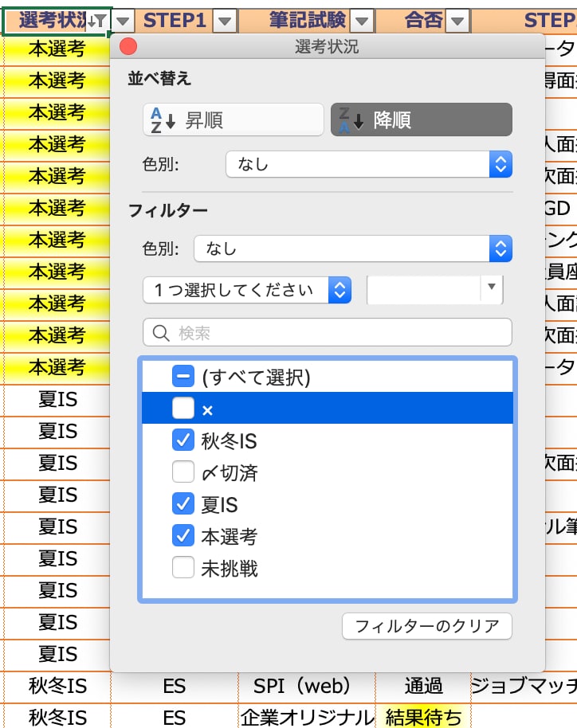Sort descending with 降順 button
This screenshot has width=577, height=728.
(422, 119)
